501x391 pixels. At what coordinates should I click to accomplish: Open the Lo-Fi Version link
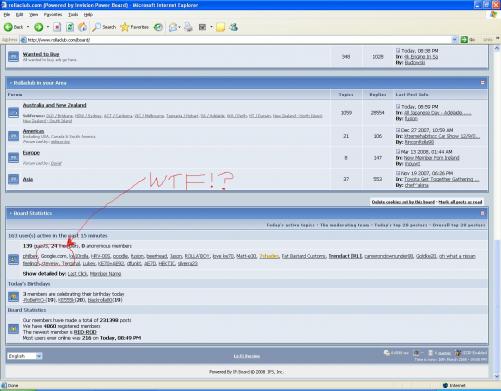(247, 356)
